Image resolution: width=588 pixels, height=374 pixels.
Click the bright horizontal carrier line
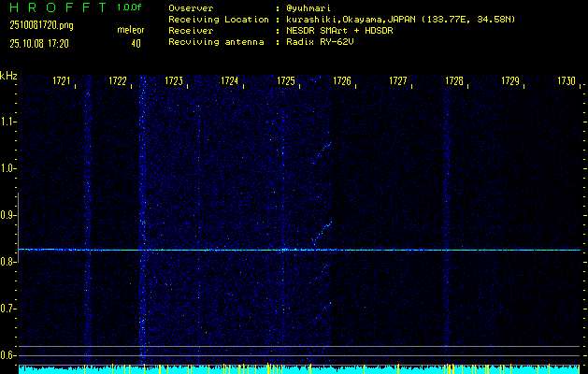point(299,250)
